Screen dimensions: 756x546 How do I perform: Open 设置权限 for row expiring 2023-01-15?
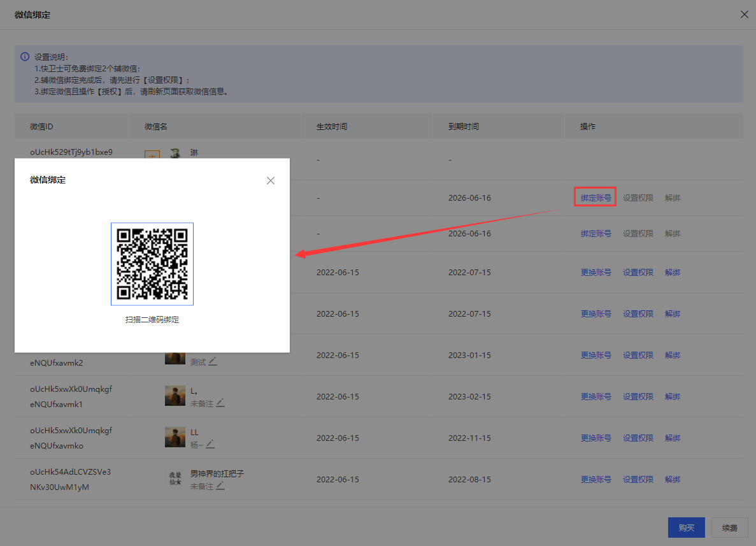coord(638,355)
